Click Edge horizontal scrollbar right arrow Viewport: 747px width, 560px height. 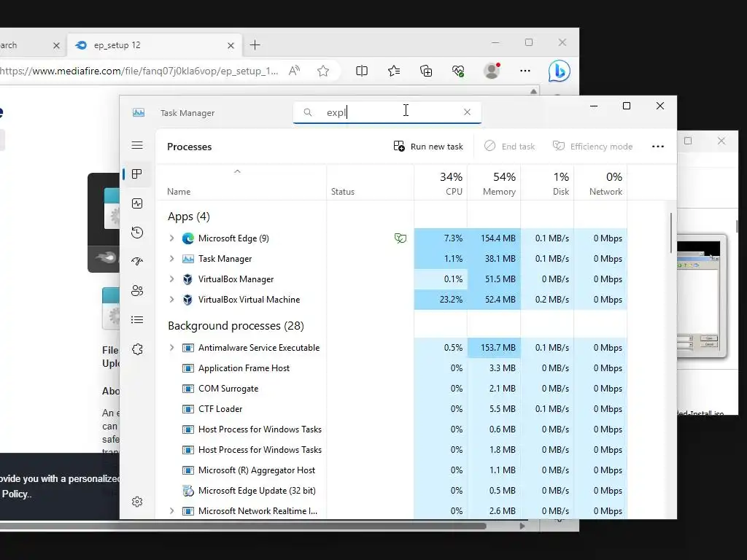click(522, 526)
